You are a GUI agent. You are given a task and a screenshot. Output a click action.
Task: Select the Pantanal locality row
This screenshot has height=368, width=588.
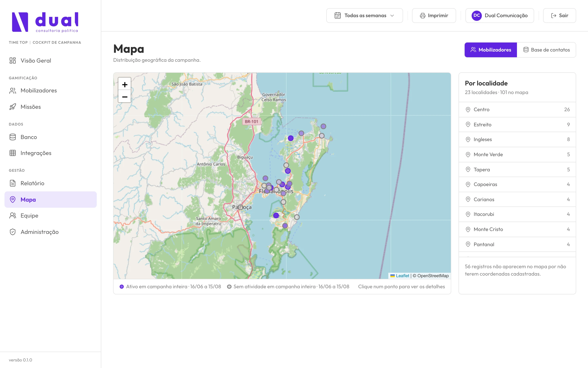[x=517, y=245]
